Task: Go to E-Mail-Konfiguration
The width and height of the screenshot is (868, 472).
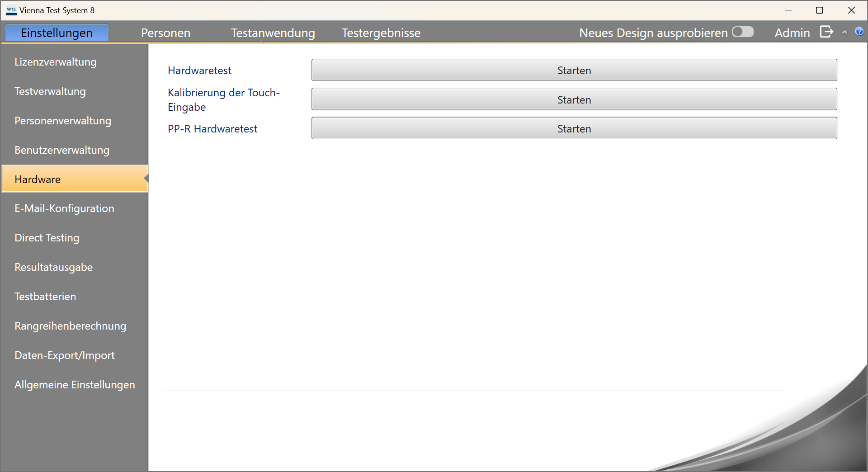Action: pos(64,208)
